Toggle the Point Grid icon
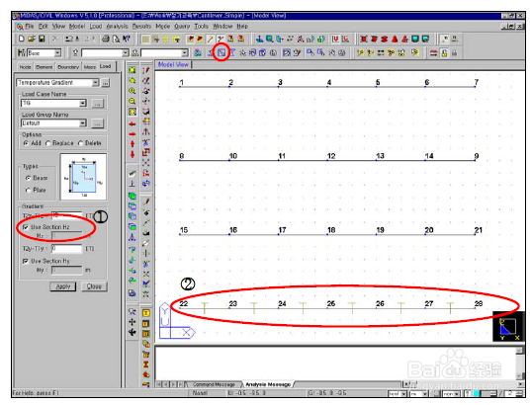This screenshot has height=405, width=532. (146, 39)
